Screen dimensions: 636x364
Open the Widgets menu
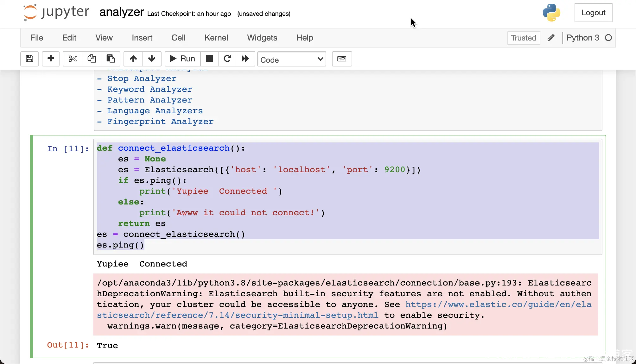click(x=262, y=38)
